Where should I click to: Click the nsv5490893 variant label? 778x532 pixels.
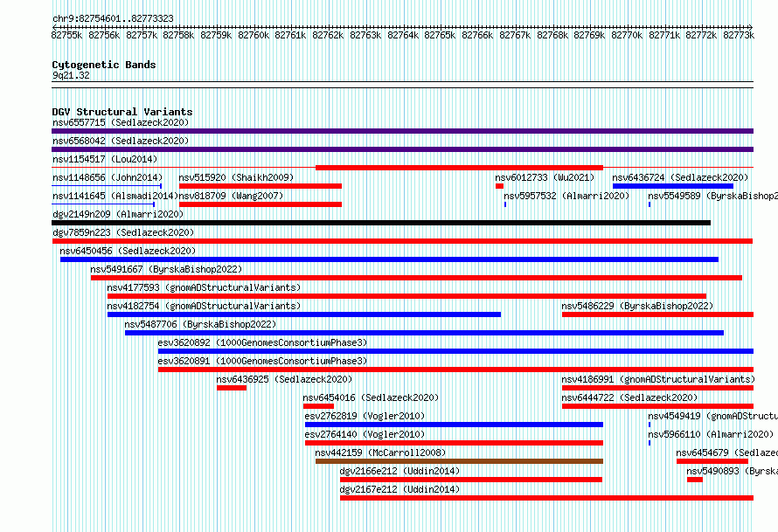click(x=733, y=471)
